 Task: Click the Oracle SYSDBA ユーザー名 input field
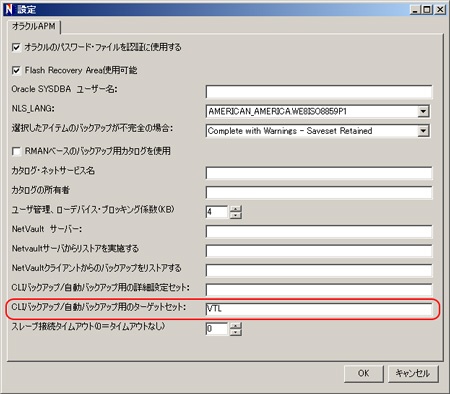pyautogui.click(x=319, y=92)
